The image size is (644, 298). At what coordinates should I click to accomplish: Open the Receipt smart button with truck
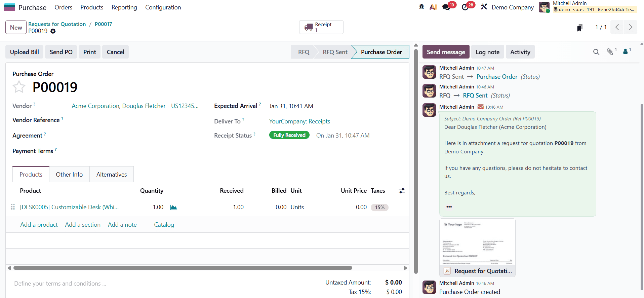tap(321, 27)
